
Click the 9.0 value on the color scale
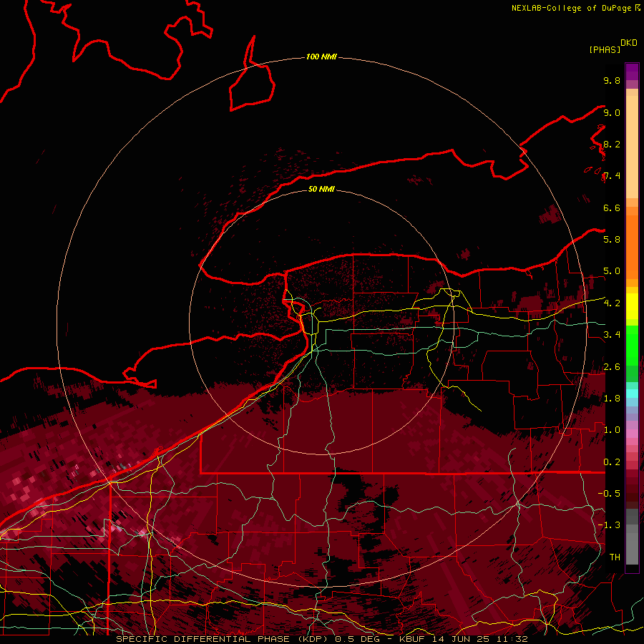(612, 112)
